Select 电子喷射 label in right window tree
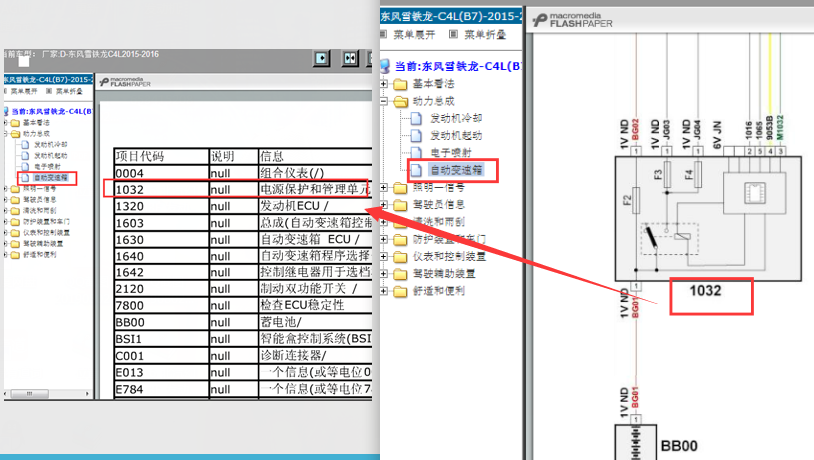This screenshot has height=460, width=814. point(451,153)
